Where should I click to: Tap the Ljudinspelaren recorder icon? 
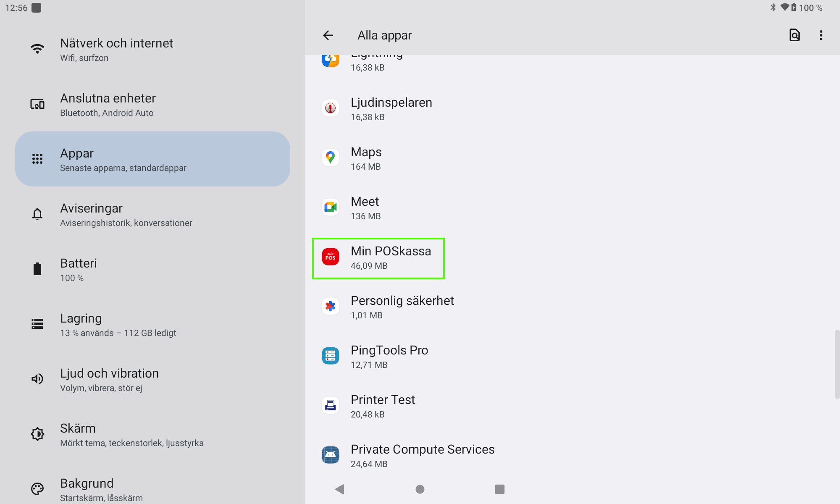331,108
